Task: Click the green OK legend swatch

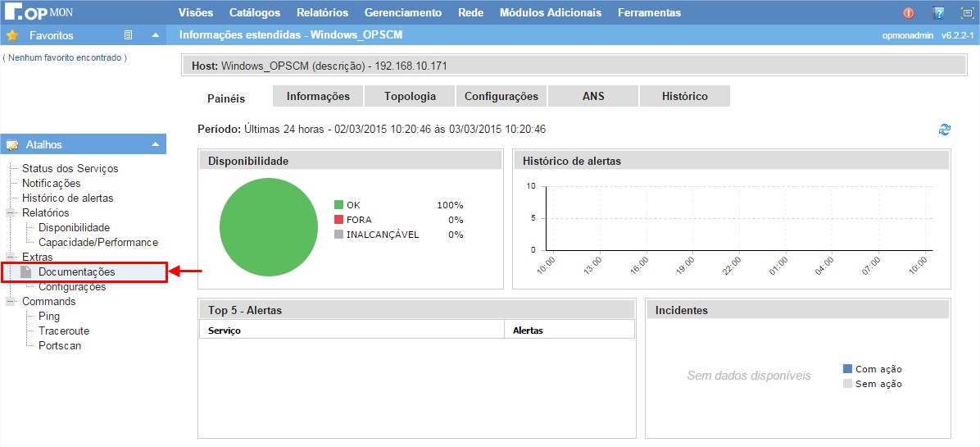Action: [x=338, y=205]
